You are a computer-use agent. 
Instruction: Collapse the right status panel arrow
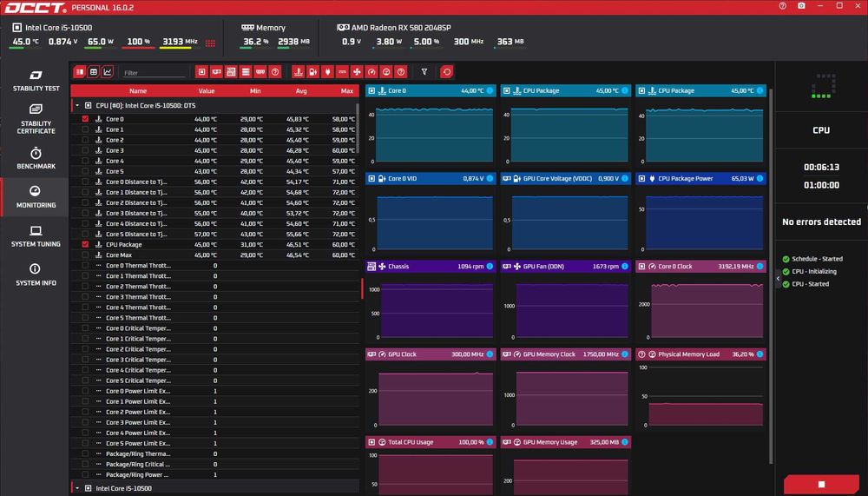pyautogui.click(x=778, y=278)
